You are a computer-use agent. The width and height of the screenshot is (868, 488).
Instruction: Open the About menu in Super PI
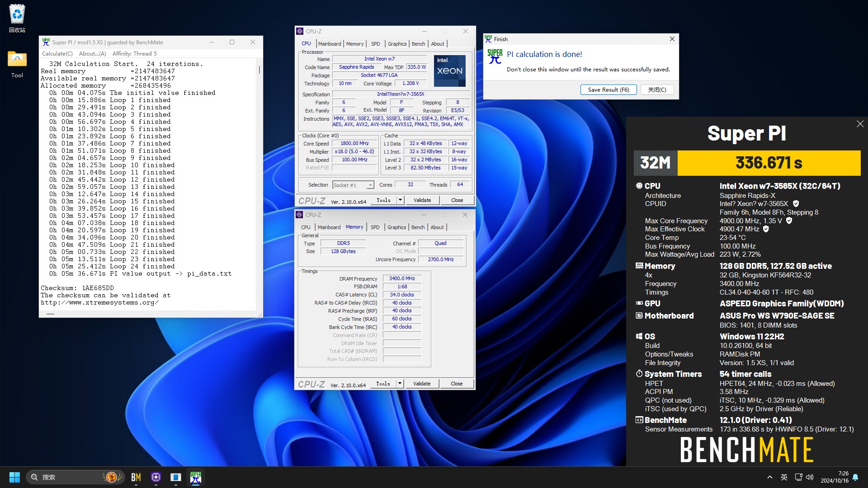[x=92, y=53]
